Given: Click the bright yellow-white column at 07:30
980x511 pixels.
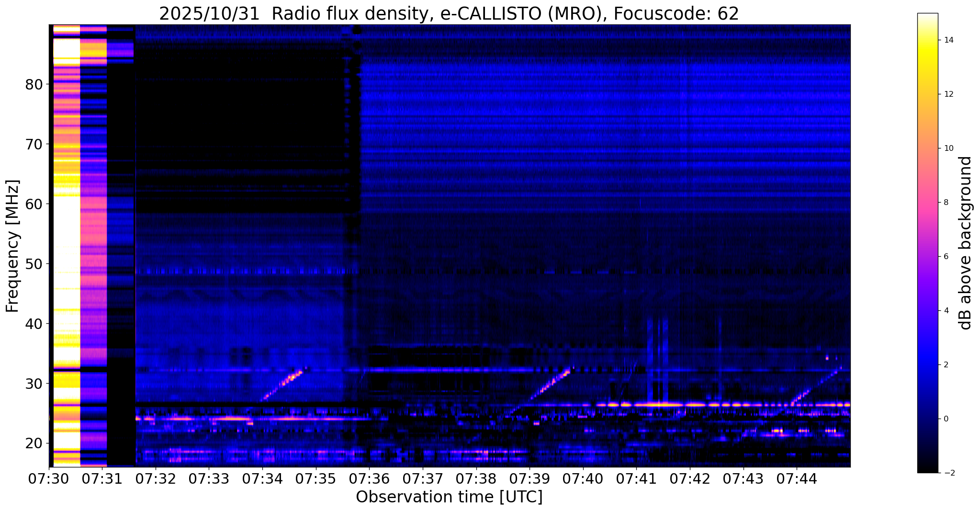Looking at the screenshot, I should click(x=66, y=246).
